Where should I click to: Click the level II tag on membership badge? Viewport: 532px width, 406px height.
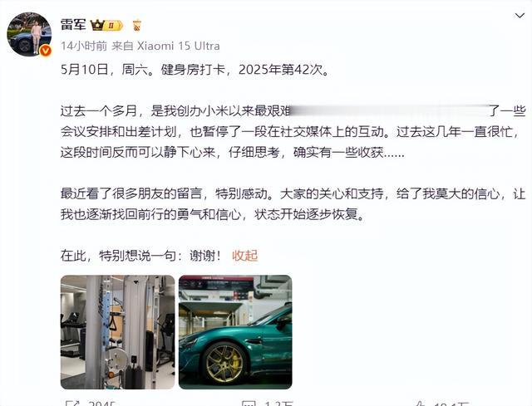113,26
